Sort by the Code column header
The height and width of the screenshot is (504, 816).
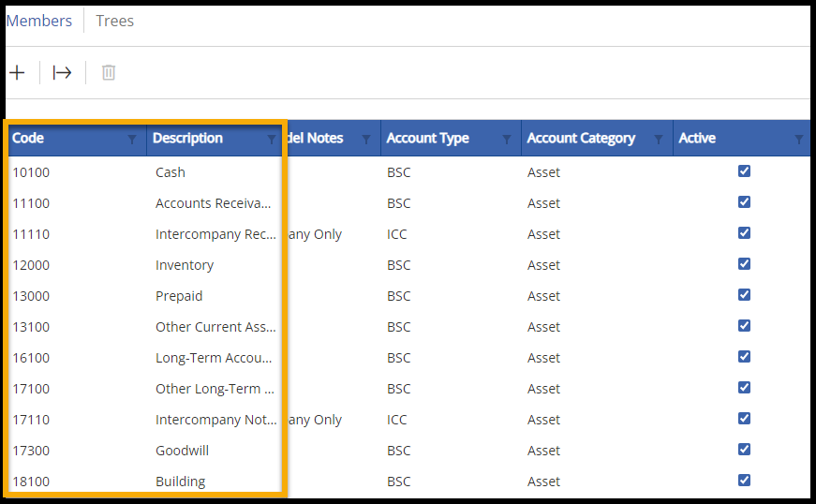28,138
